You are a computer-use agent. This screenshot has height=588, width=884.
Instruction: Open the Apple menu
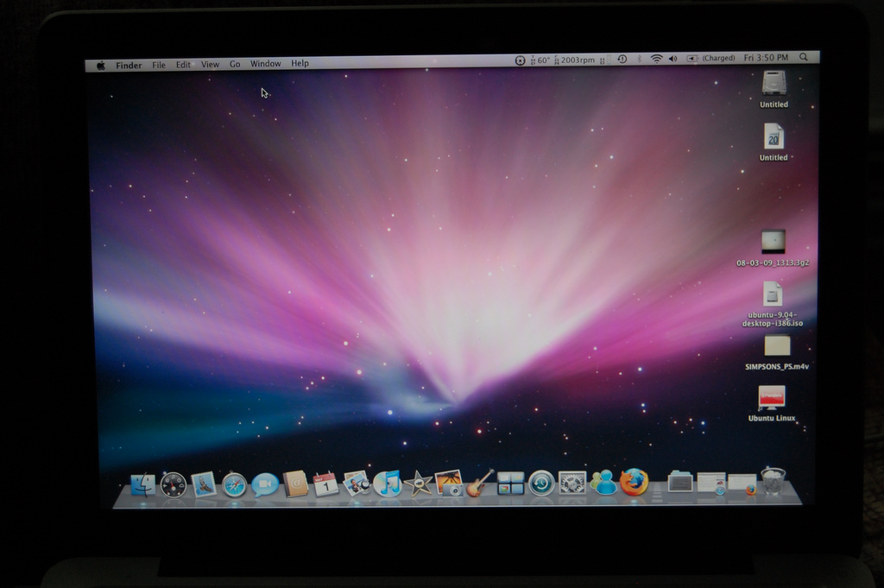(x=101, y=66)
